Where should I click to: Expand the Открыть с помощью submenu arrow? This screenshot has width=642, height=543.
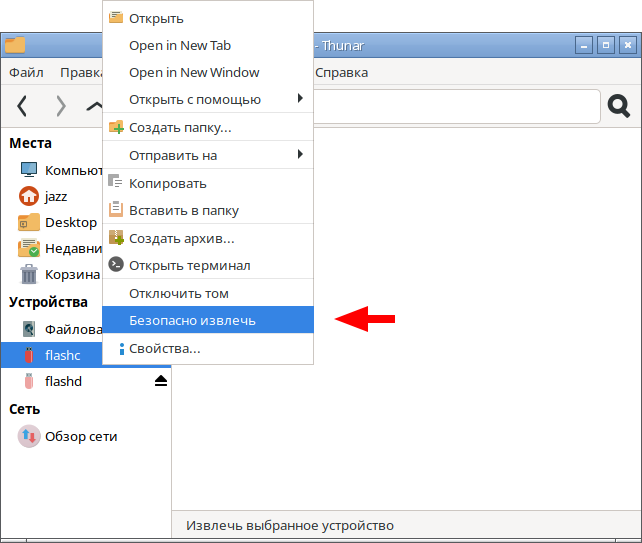point(300,98)
